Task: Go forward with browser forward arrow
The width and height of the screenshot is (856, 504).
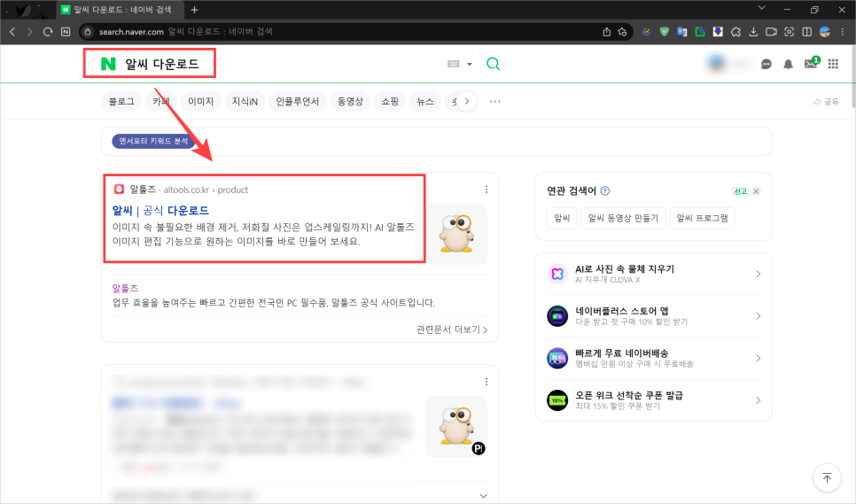Action: coord(30,32)
